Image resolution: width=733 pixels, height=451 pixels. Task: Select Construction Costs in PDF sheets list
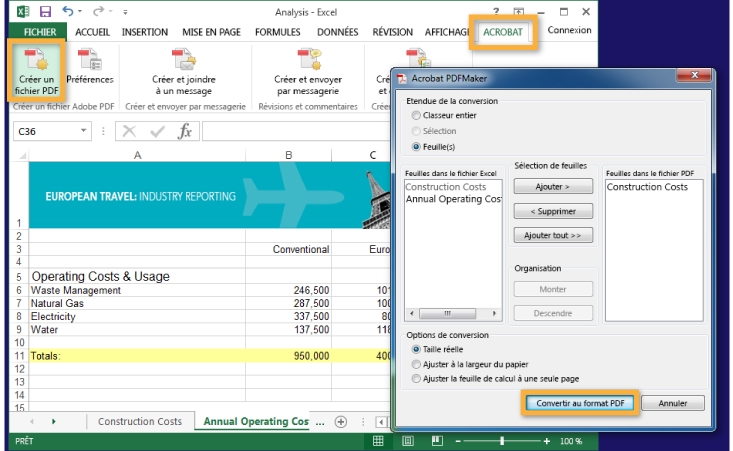pos(647,187)
